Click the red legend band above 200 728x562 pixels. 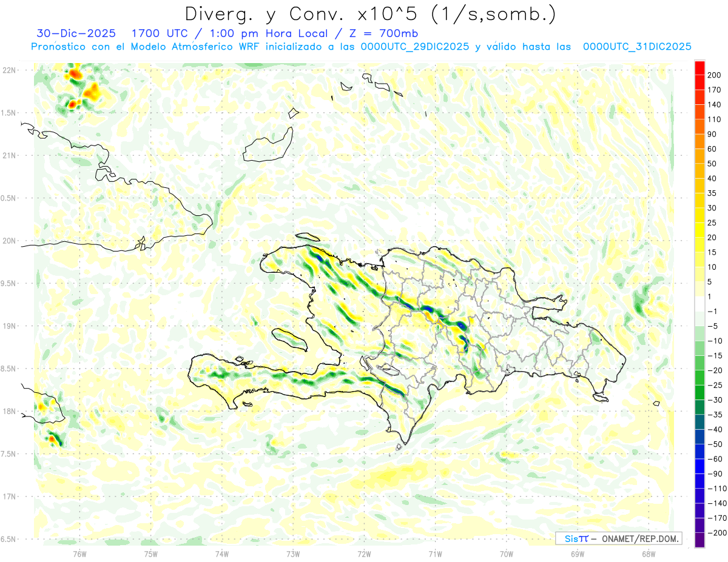pyautogui.click(x=699, y=67)
